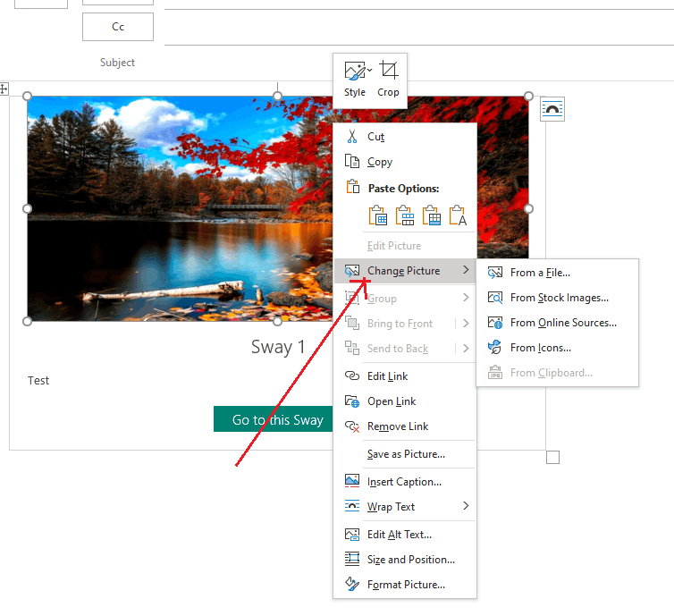Image resolution: width=674 pixels, height=616 pixels.
Task: Click the Open Link globe icon
Action: pos(352,401)
